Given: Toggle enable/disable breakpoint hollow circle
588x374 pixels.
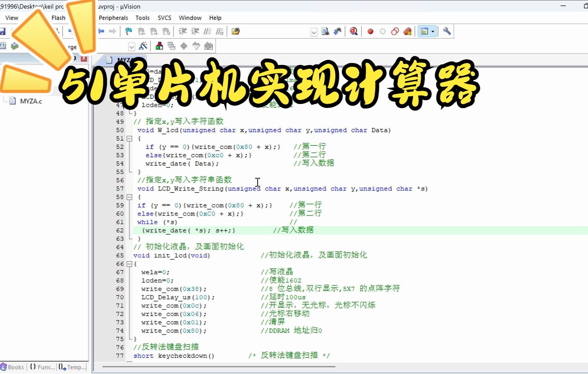Looking at the screenshot, I should [x=383, y=31].
